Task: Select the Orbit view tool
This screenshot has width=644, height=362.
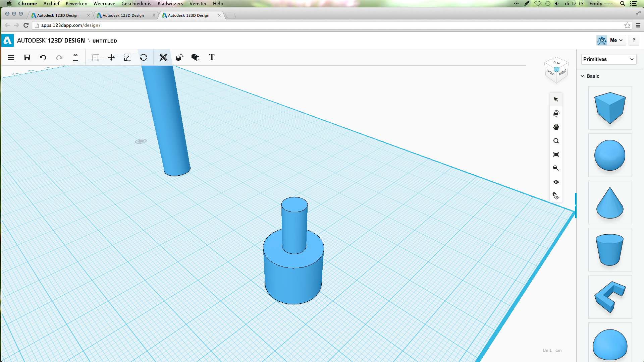Action: 556,113
